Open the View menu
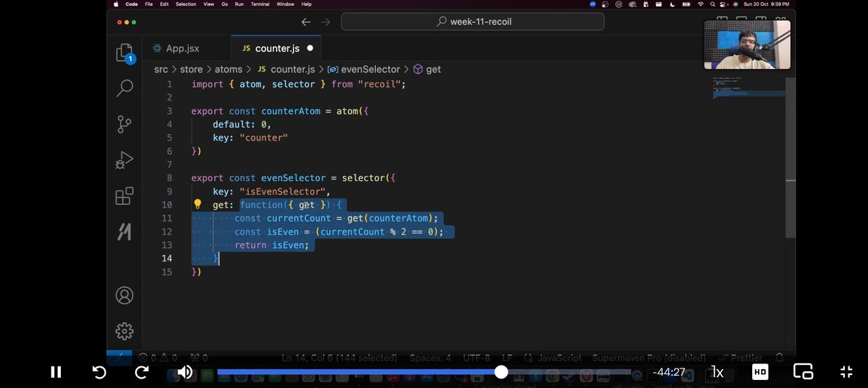The height and width of the screenshot is (388, 868). tap(209, 4)
